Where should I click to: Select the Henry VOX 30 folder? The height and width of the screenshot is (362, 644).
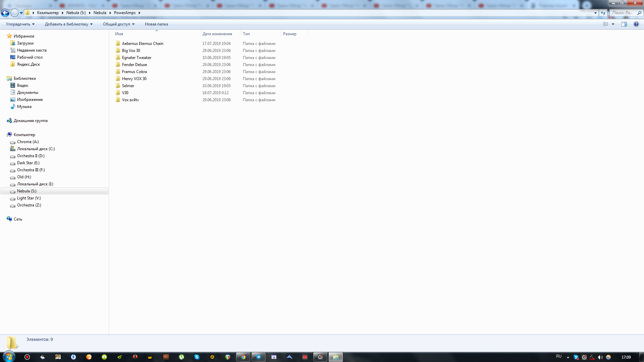point(134,79)
